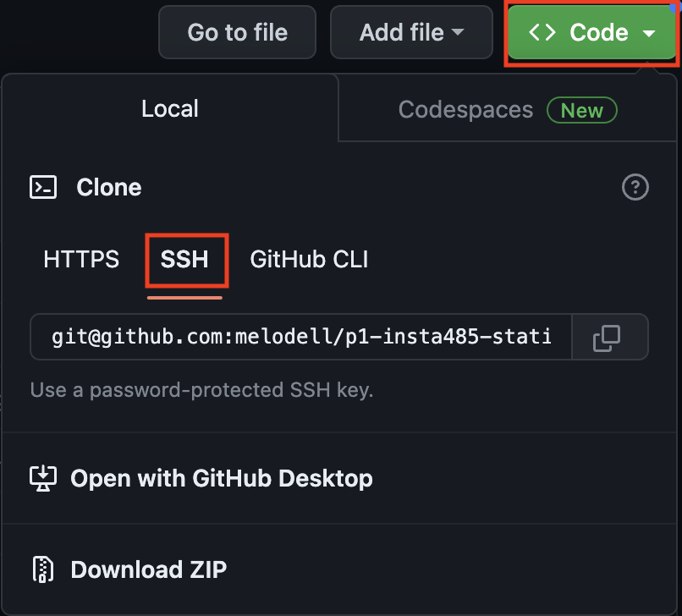Click the GitHub Desktop download icon
The image size is (682, 616).
[43, 478]
